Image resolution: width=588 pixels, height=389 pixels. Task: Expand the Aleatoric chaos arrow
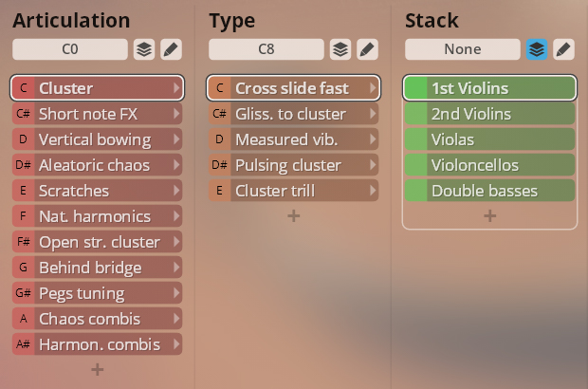[176, 165]
